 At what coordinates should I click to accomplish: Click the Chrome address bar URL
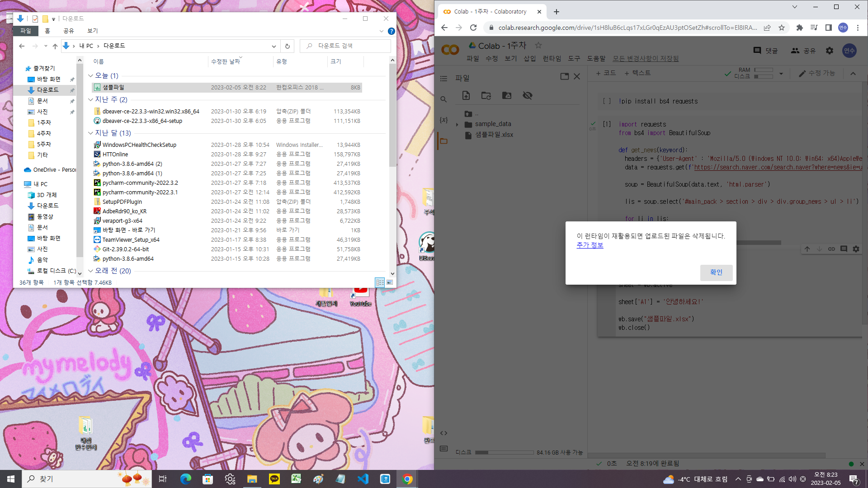click(627, 28)
